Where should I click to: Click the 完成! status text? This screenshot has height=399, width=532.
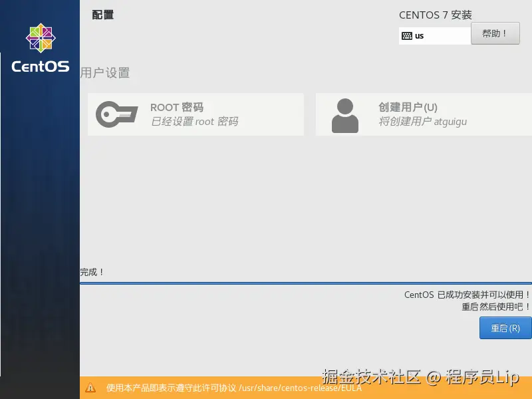(x=92, y=272)
